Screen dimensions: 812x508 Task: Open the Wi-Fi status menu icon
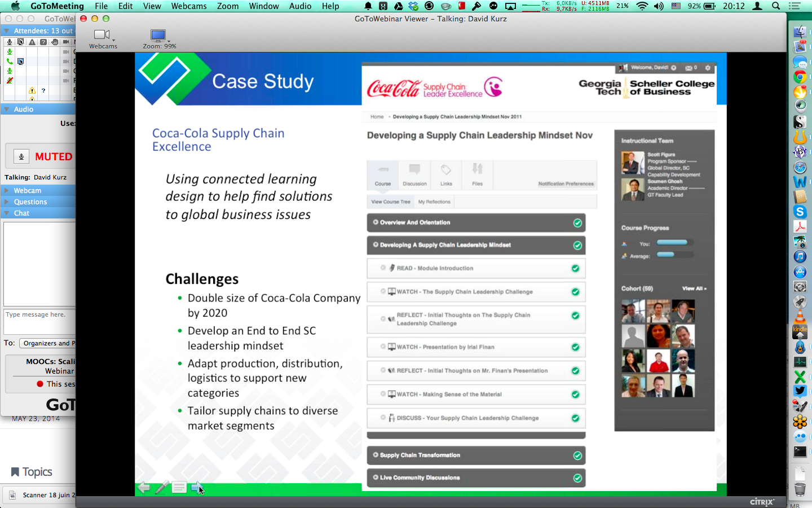[x=642, y=6]
